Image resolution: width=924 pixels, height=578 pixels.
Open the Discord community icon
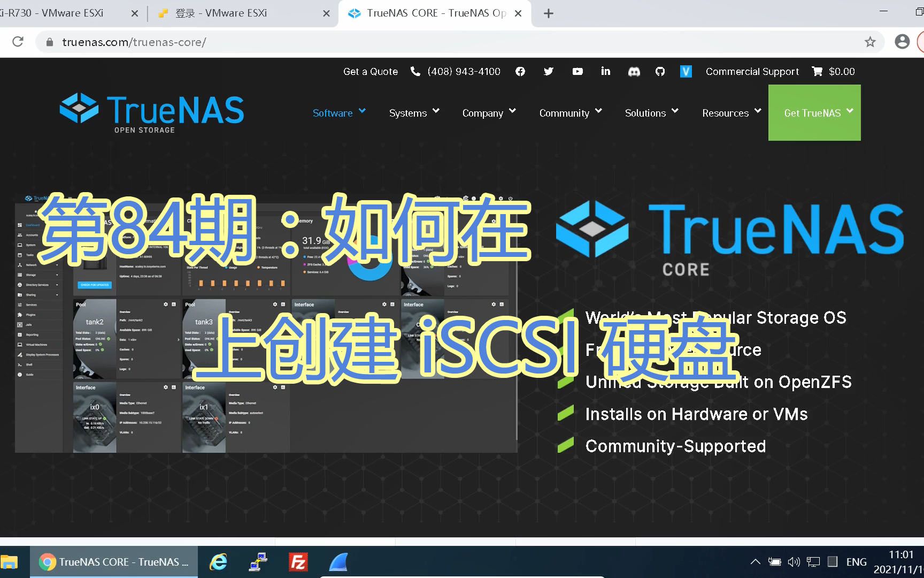(x=634, y=71)
